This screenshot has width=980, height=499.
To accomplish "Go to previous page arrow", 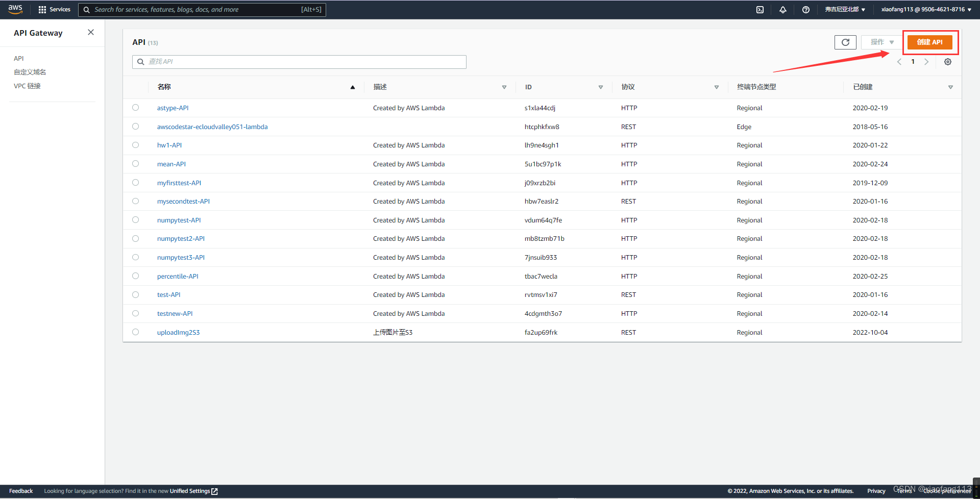I will (899, 62).
